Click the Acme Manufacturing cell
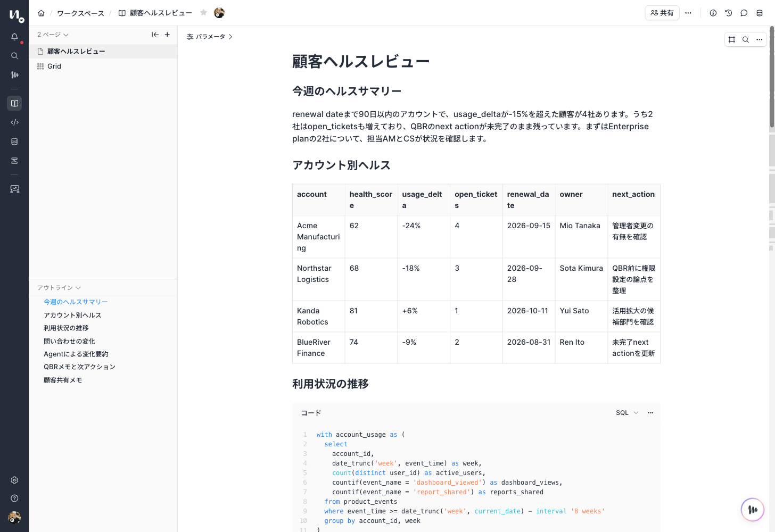775x532 pixels. tap(319, 237)
